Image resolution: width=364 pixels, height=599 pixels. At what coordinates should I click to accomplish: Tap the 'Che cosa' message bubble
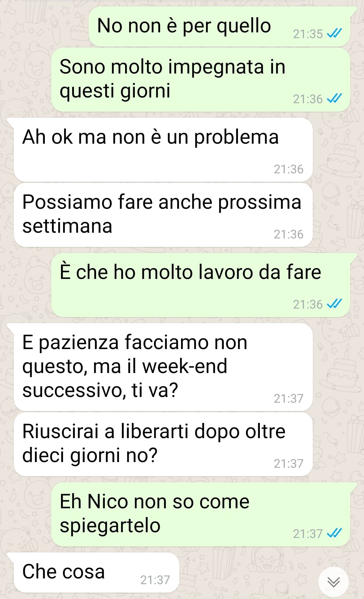[x=96, y=573]
